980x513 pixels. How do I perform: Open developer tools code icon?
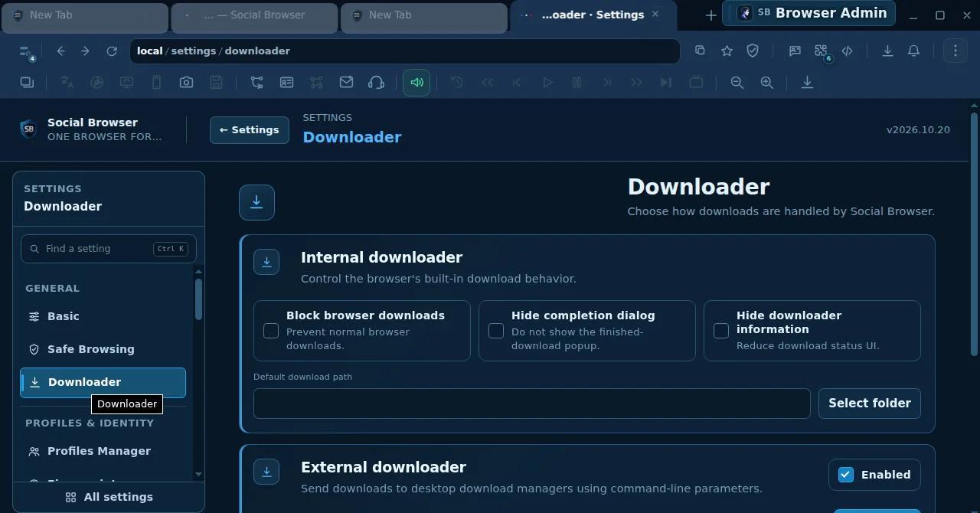point(847,51)
